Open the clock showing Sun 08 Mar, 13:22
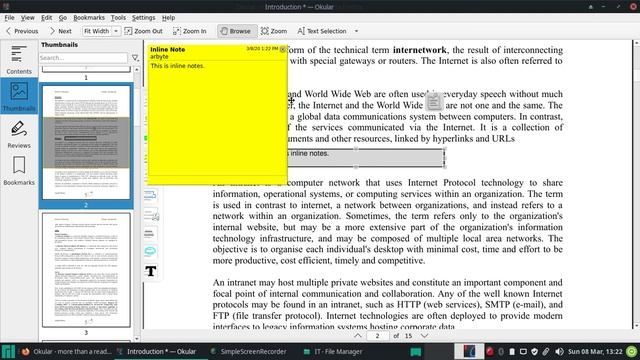This screenshot has height=360, width=640. click(x=595, y=351)
